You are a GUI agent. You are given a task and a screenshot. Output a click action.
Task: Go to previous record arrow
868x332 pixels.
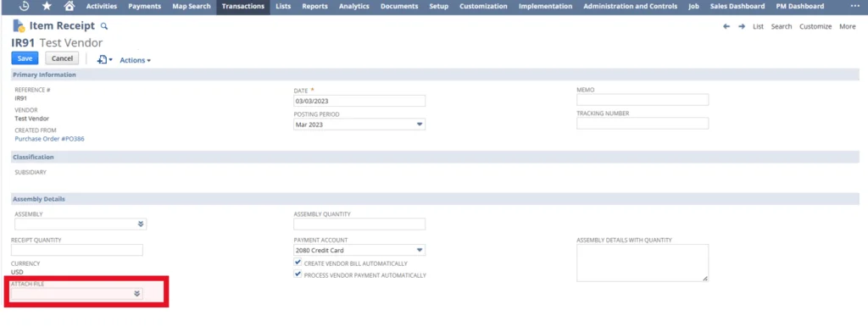click(726, 26)
